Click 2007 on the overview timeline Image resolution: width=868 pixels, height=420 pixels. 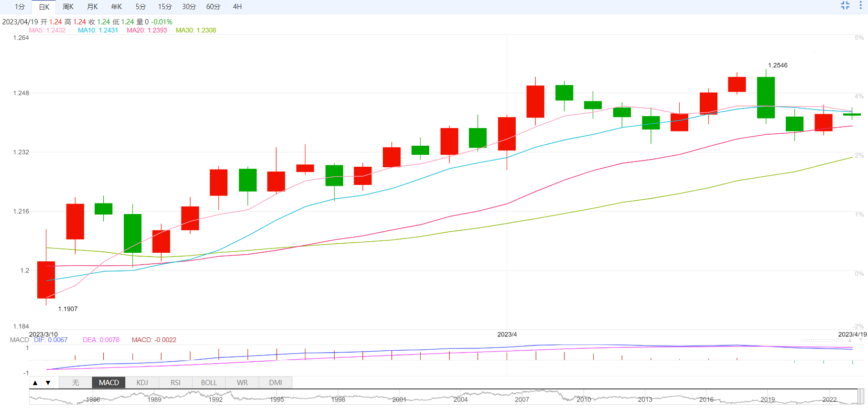pyautogui.click(x=522, y=399)
